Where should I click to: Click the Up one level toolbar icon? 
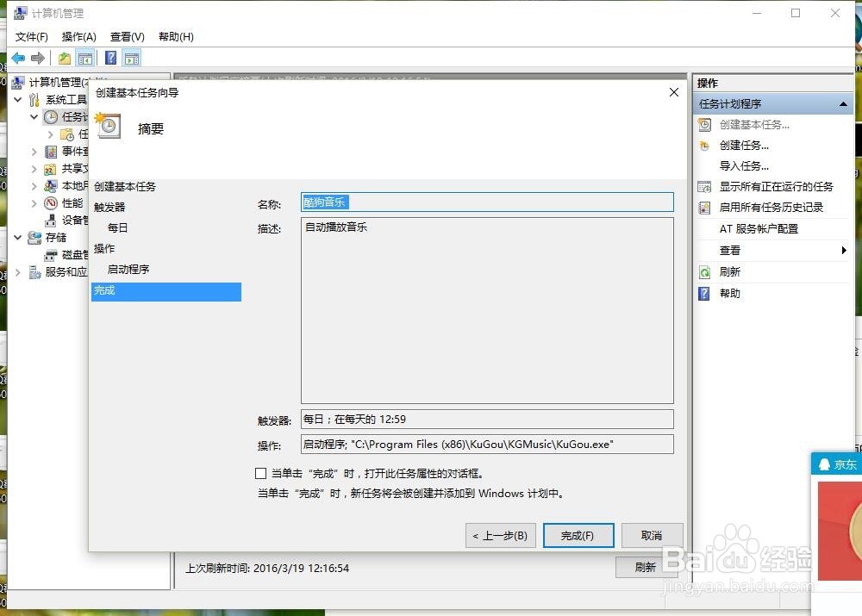click(x=65, y=58)
